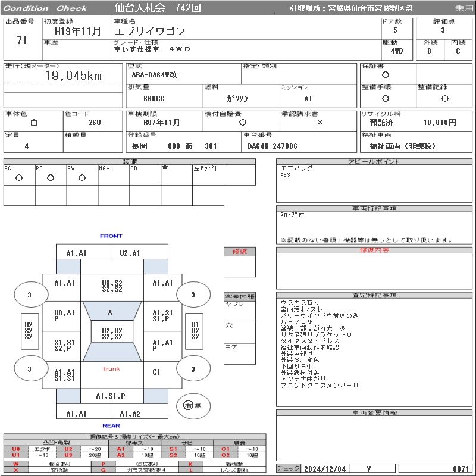Select the hood damage code 'U0,S2 S2,S2'
Image resolution: width=476 pixels, height=476 pixels.
pos(112,286)
